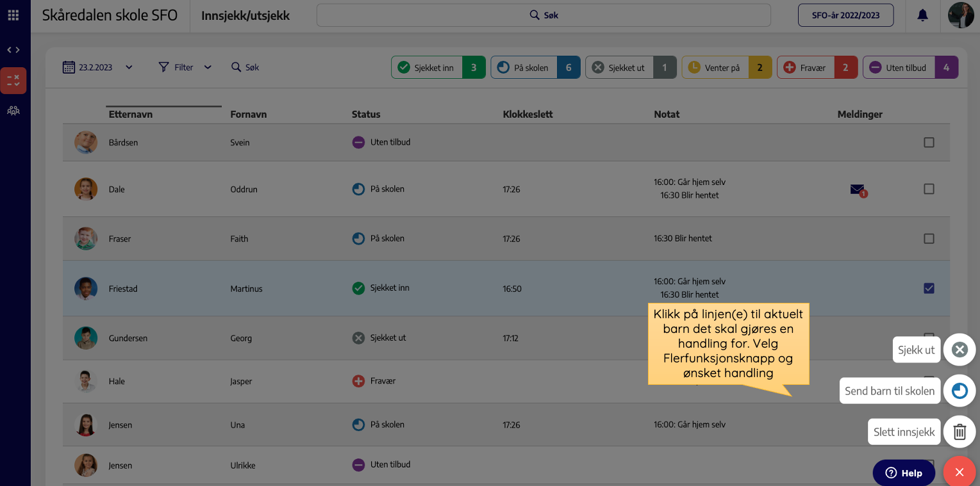Sort by Status column header
The image size is (980, 486).
pos(366,115)
